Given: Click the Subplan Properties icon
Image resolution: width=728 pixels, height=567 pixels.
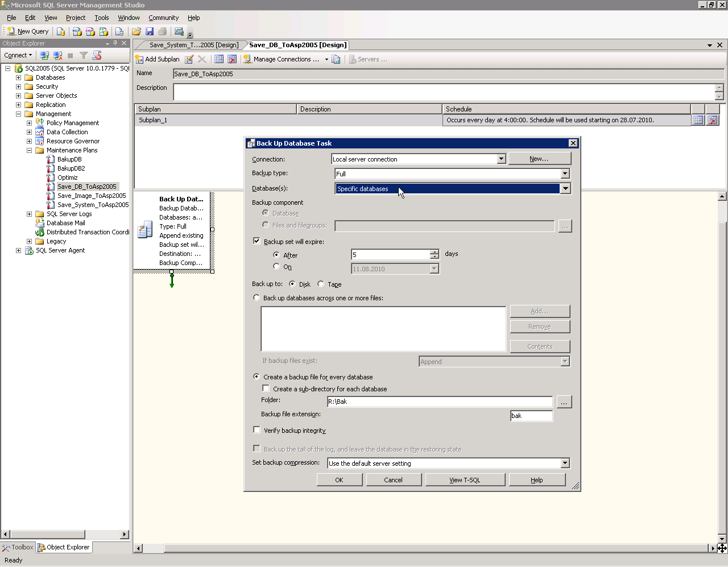Looking at the screenshot, I should pos(189,59).
